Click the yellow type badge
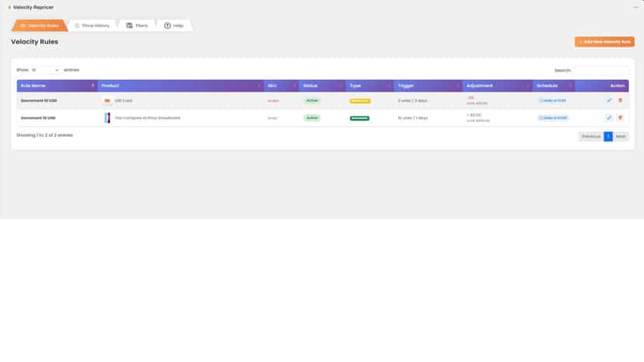The height and width of the screenshot is (362, 644). pyautogui.click(x=360, y=101)
